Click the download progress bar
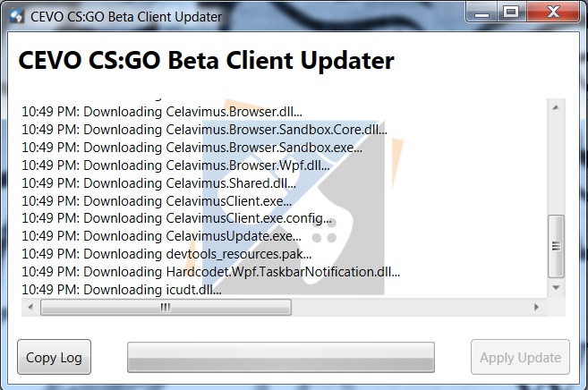This screenshot has height=390, width=588. pos(281,357)
